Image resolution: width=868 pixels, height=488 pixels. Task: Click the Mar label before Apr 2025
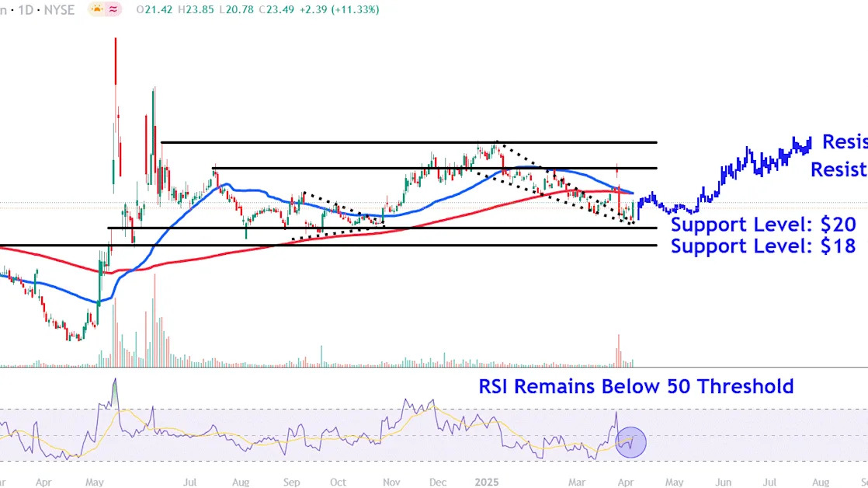pos(577,483)
